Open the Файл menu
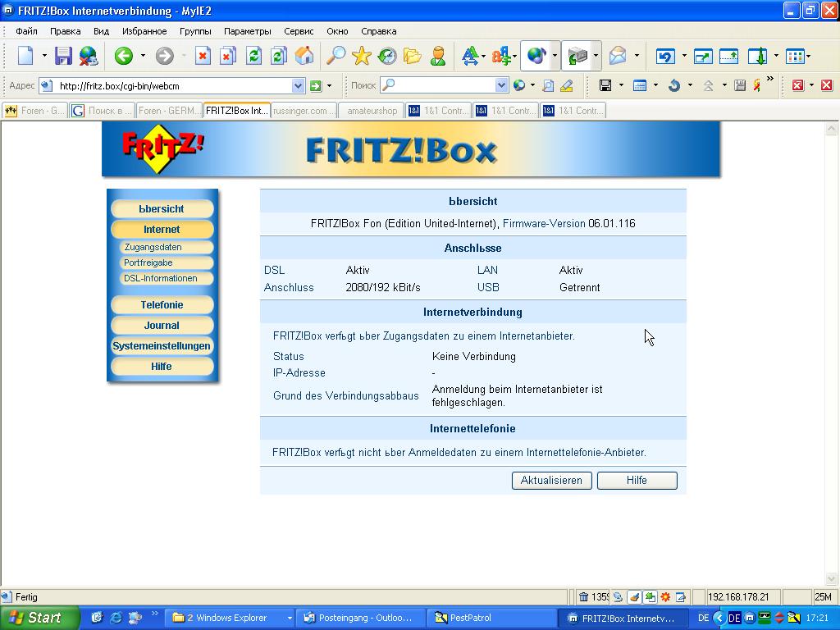This screenshot has width=840, height=630. click(26, 31)
